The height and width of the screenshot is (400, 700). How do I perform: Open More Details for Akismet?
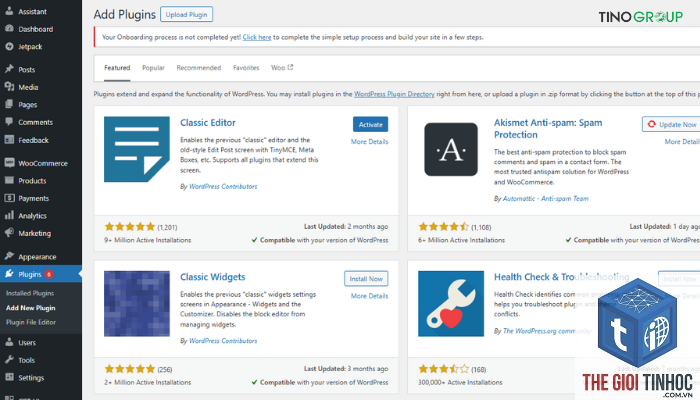(682, 142)
